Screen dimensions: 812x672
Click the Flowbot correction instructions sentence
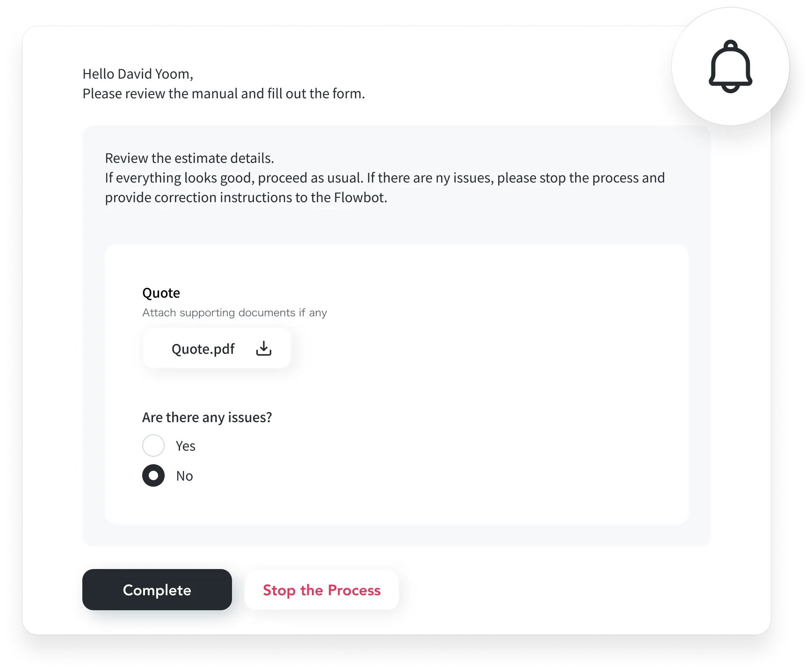pos(246,197)
